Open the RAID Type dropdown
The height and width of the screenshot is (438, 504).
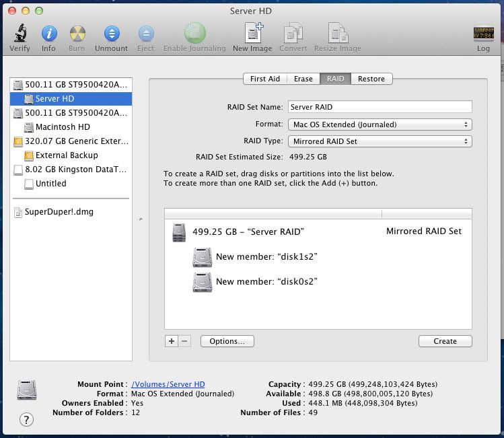[x=380, y=141]
